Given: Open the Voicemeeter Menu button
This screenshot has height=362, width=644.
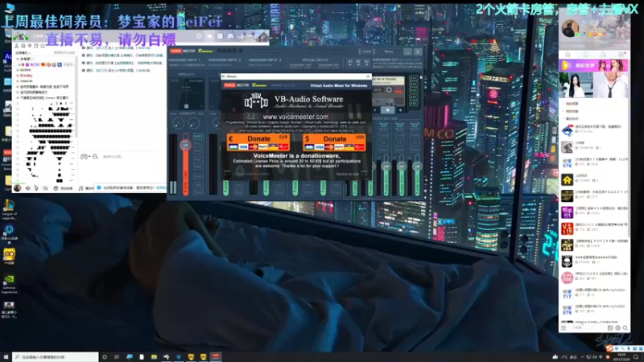Looking at the screenshot, I should [x=389, y=51].
